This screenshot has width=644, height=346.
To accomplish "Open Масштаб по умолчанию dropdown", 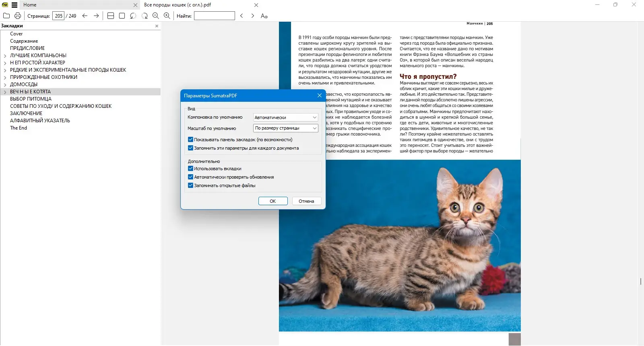I will click(x=286, y=128).
